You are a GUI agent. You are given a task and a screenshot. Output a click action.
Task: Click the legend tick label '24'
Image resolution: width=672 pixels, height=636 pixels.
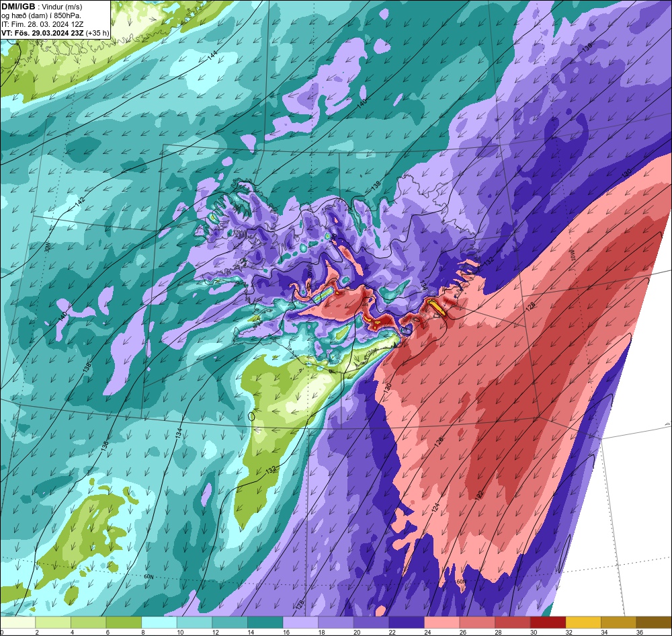click(426, 632)
